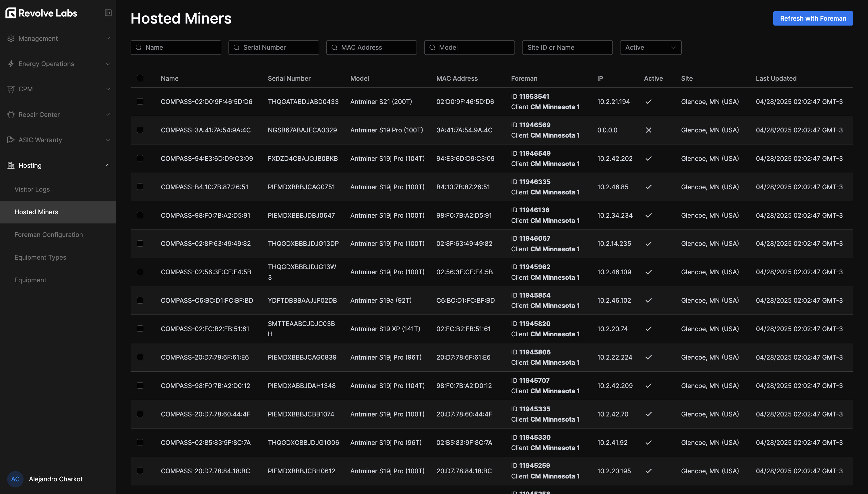The image size is (868, 494).
Task: Open the Visitor Logs page
Action: 32,189
